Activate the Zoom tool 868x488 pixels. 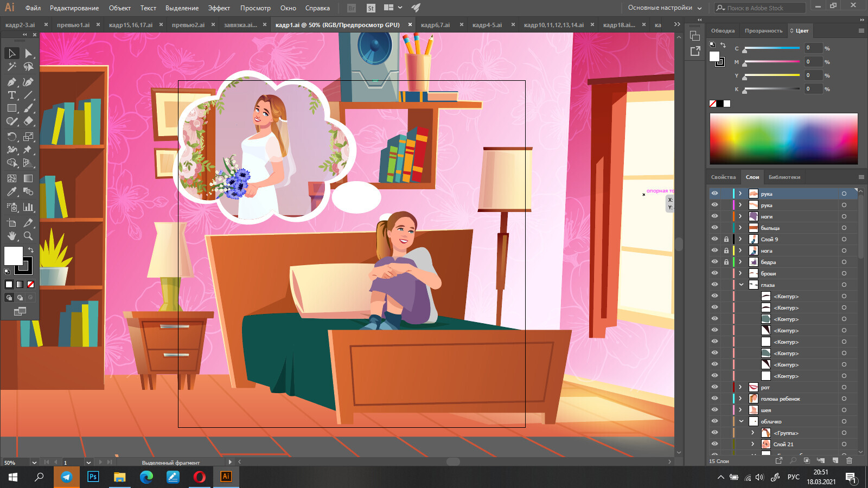[x=28, y=236]
